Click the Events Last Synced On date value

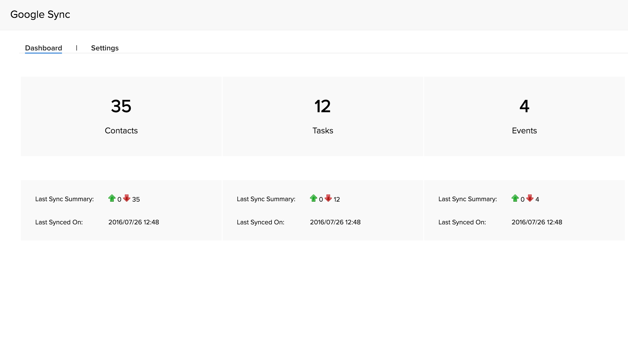(x=537, y=222)
